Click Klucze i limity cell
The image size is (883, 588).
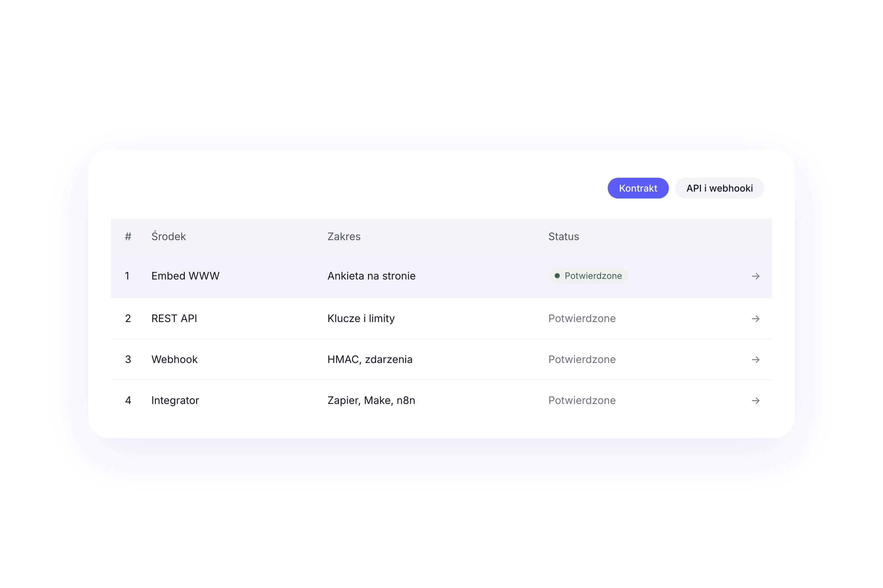tap(361, 318)
